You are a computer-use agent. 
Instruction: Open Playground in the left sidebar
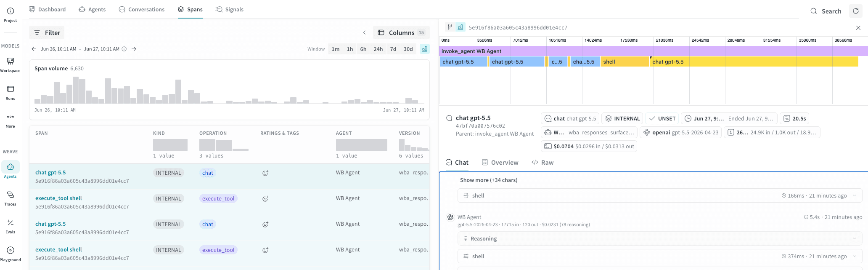point(11,254)
